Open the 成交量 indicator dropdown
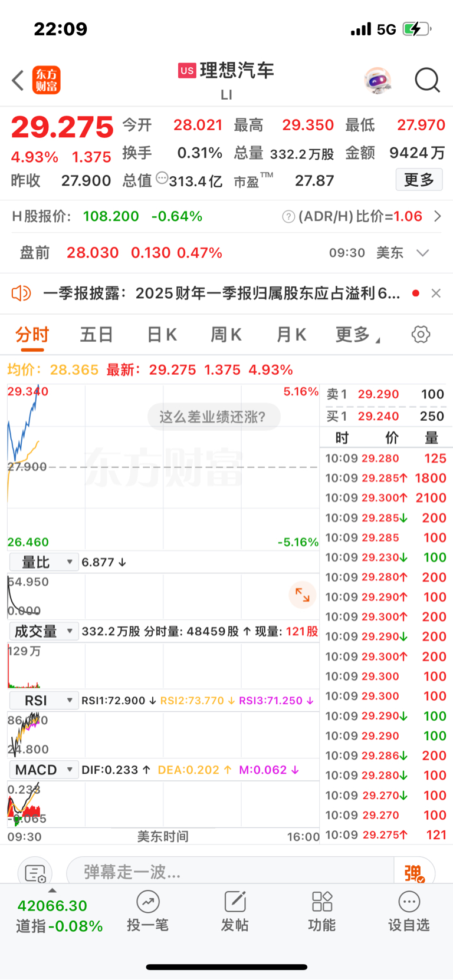The width and height of the screenshot is (453, 980). pyautogui.click(x=44, y=631)
